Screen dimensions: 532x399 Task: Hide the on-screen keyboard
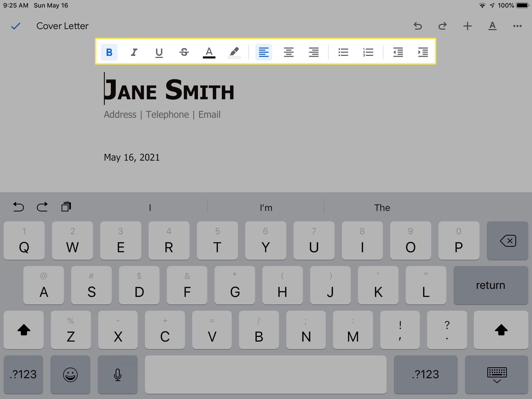pos(497,375)
